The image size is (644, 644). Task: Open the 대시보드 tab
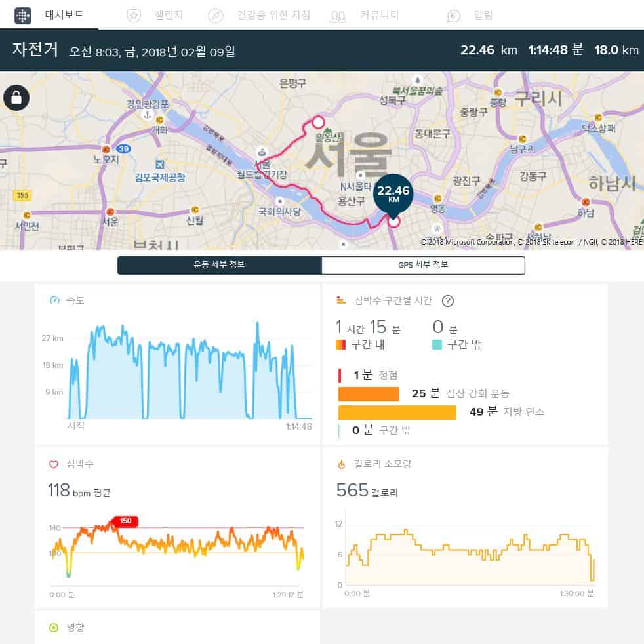[64, 15]
